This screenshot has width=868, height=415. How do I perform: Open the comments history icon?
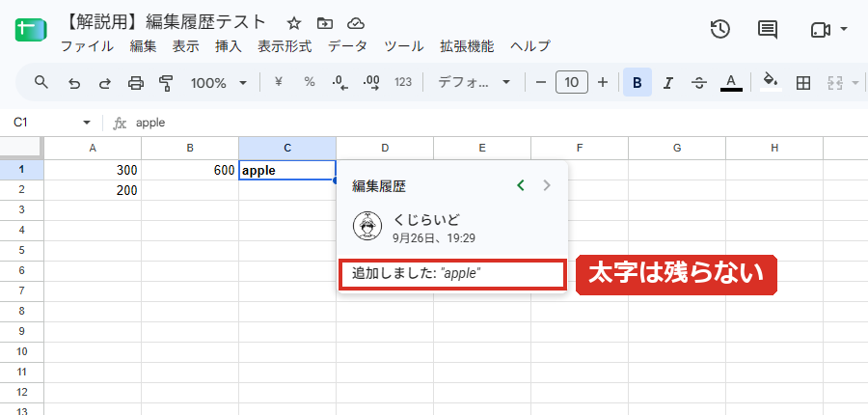pos(768,29)
